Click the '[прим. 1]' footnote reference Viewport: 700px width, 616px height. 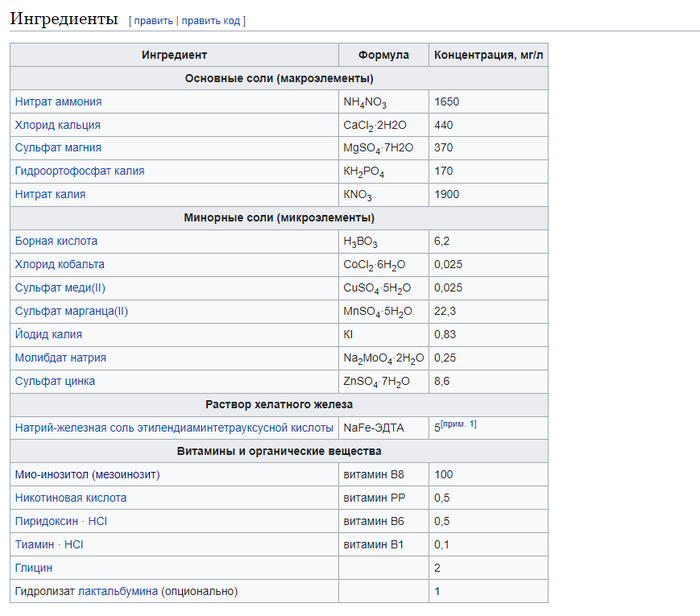pyautogui.click(x=458, y=424)
